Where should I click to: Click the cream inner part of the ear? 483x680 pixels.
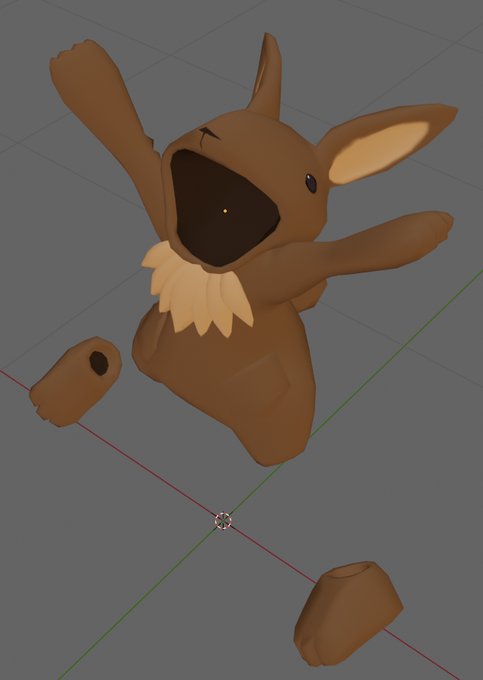(378, 152)
